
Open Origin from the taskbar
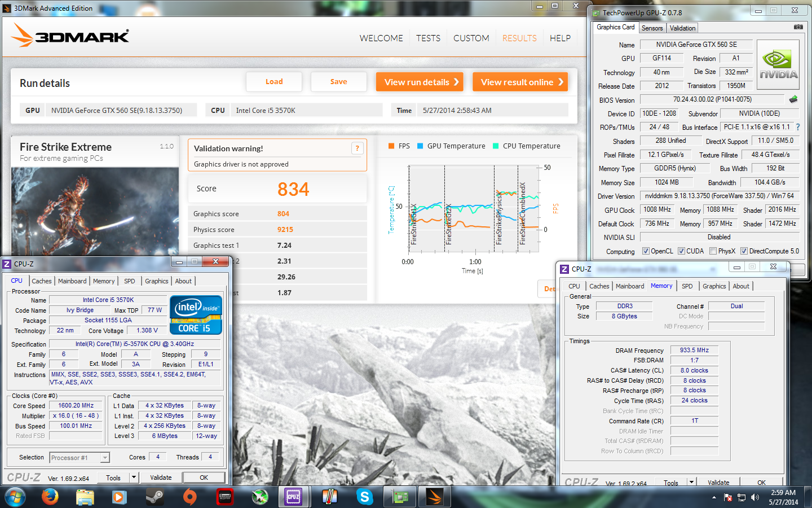pos(190,497)
